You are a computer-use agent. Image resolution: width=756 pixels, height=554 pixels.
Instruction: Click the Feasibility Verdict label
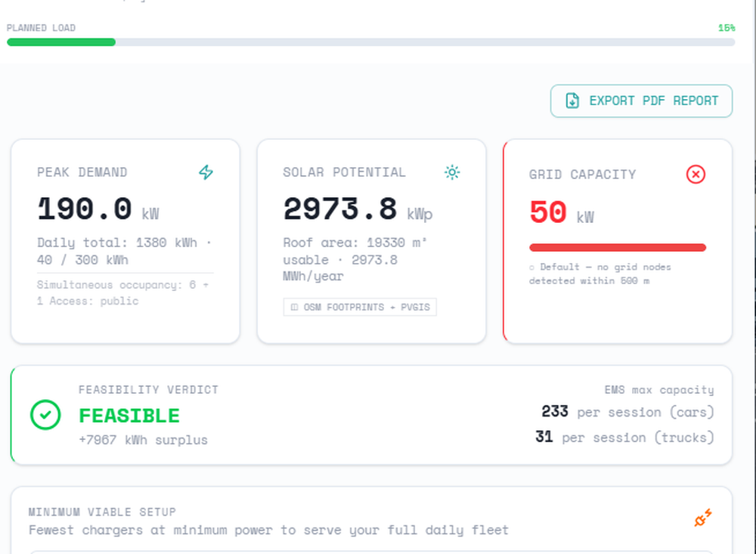[x=148, y=389]
